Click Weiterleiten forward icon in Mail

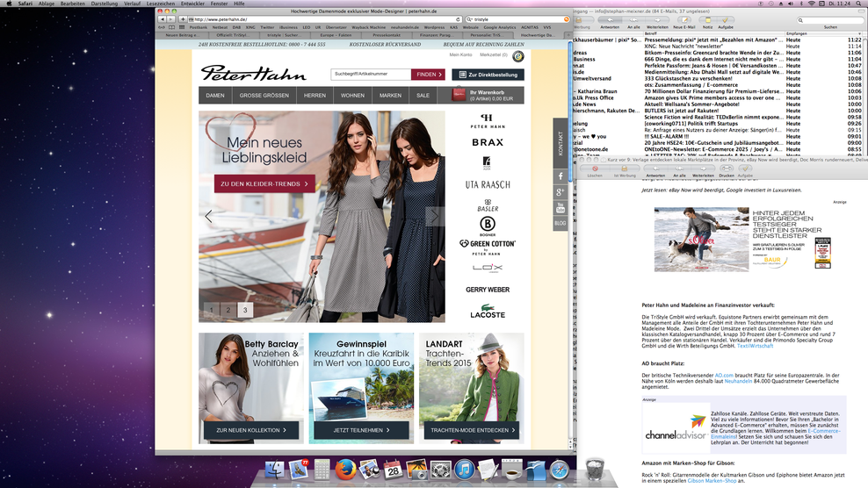pos(657,20)
